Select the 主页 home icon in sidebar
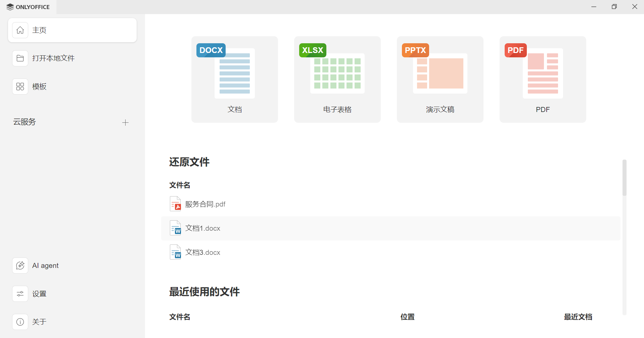This screenshot has width=644, height=338. tap(20, 30)
